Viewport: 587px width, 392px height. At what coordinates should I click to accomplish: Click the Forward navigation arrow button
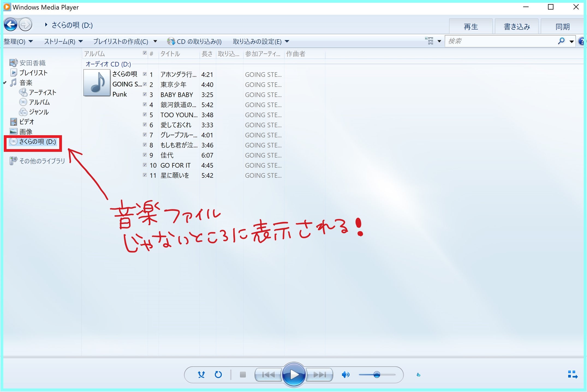25,25
